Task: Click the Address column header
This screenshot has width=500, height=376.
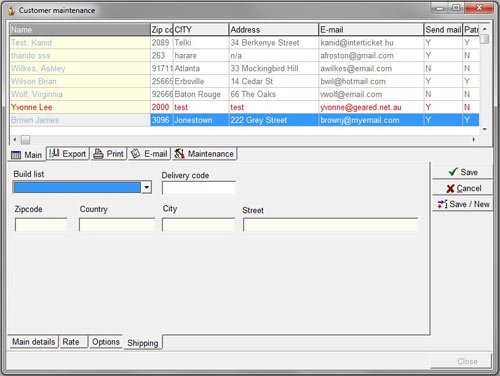Action: coord(274,30)
